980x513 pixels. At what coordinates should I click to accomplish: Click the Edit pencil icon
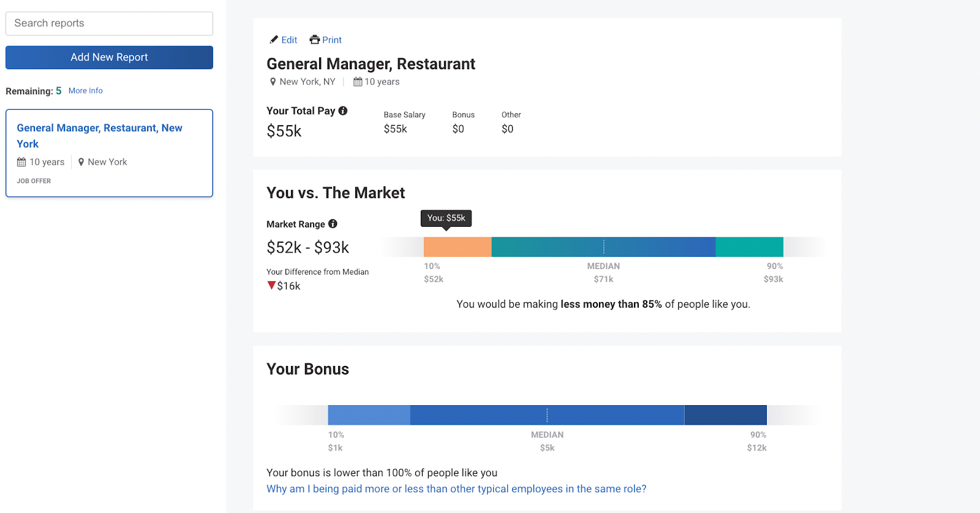click(x=274, y=39)
